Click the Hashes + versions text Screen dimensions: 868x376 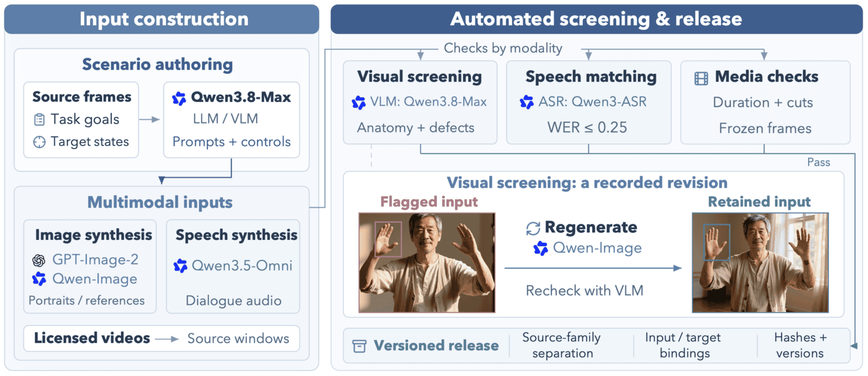click(800, 346)
